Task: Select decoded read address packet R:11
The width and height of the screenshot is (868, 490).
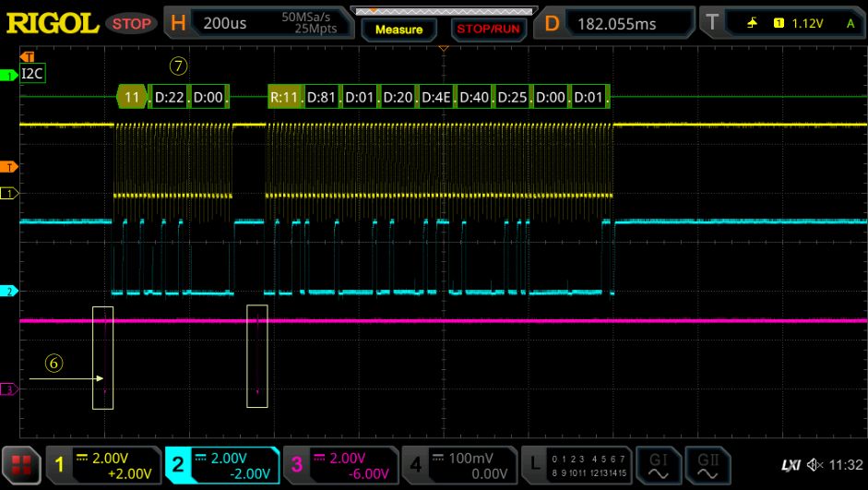Action: (x=284, y=97)
